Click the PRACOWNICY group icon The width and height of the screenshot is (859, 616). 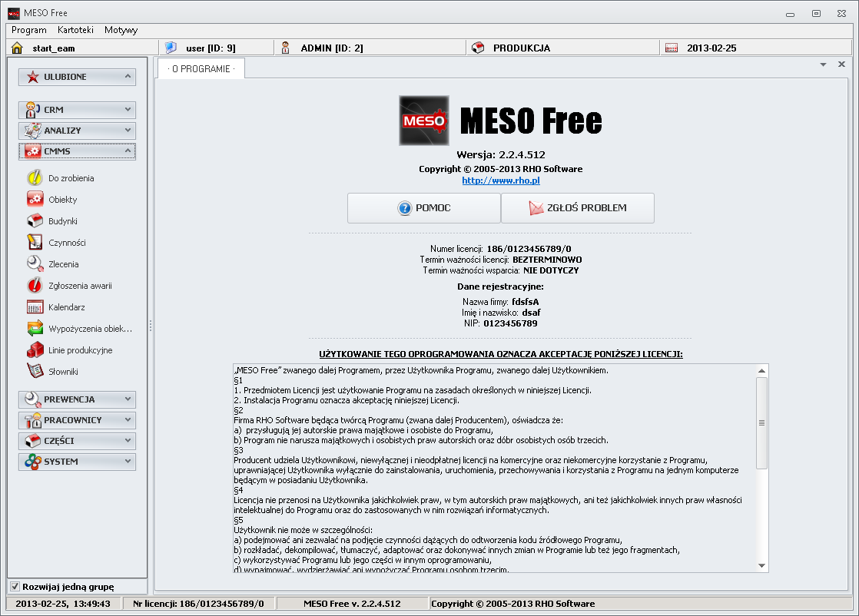(x=33, y=420)
